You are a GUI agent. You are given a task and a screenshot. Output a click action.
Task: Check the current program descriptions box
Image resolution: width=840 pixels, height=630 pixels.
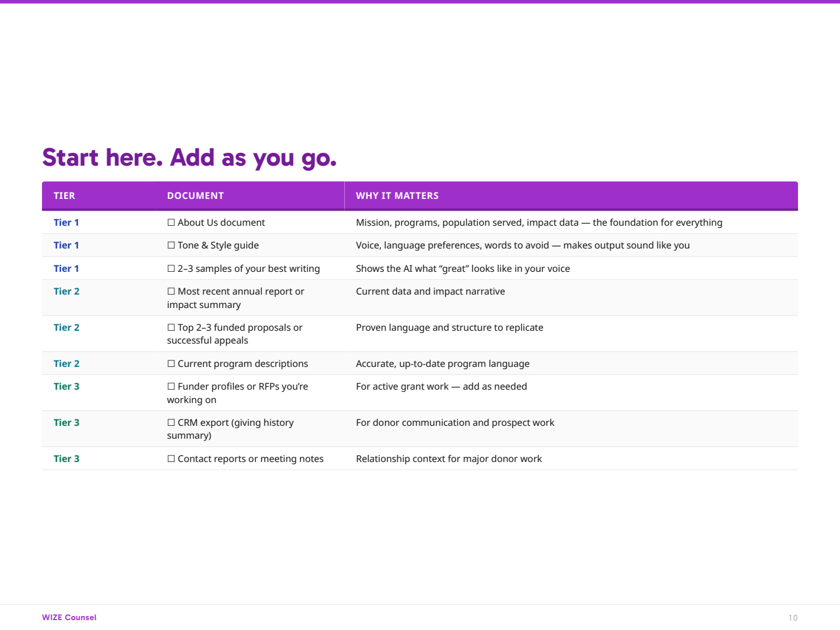tap(171, 363)
